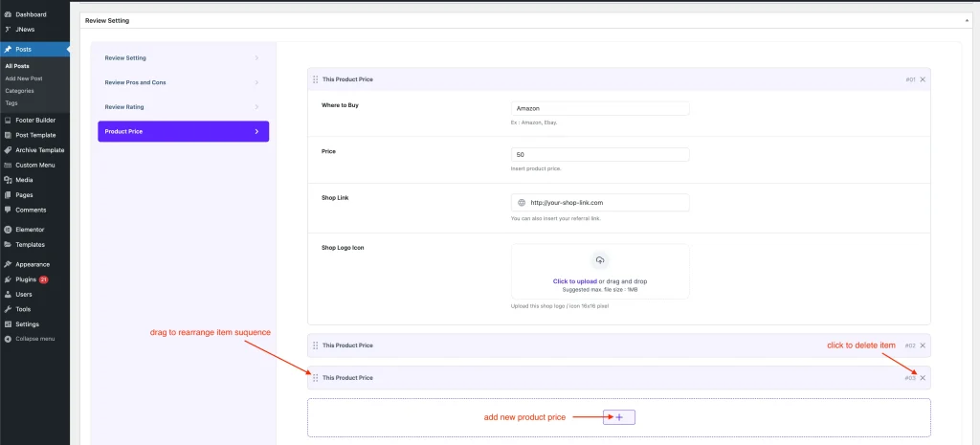The height and width of the screenshot is (445, 980).
Task: Click the Price input field
Action: point(600,155)
